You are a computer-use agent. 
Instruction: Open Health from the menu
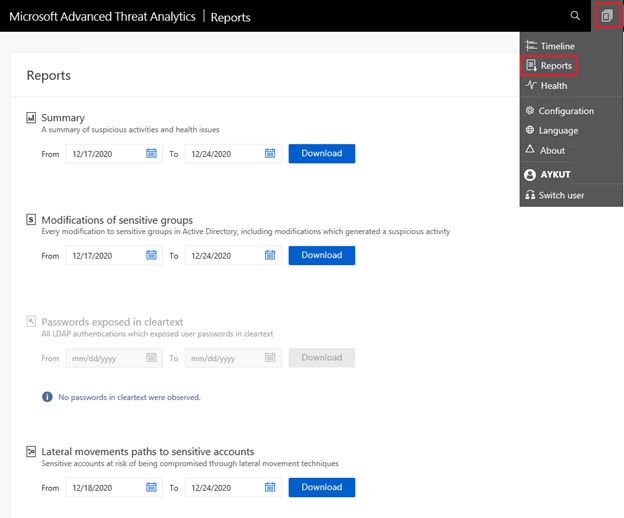(x=553, y=86)
